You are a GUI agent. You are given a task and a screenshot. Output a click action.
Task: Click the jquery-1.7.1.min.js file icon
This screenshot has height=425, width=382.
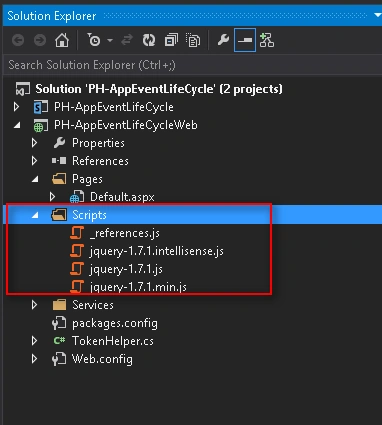coord(77,287)
